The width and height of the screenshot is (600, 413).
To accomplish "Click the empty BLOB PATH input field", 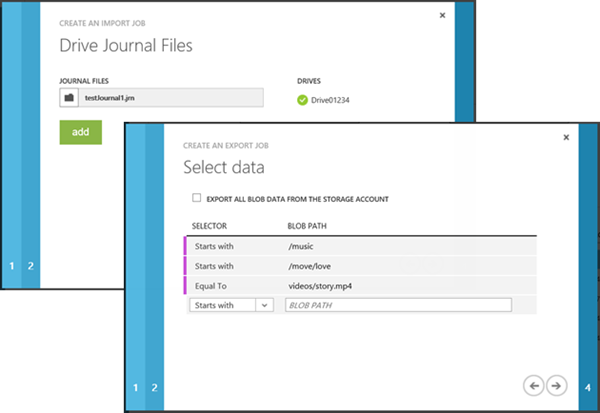I will (x=397, y=305).
